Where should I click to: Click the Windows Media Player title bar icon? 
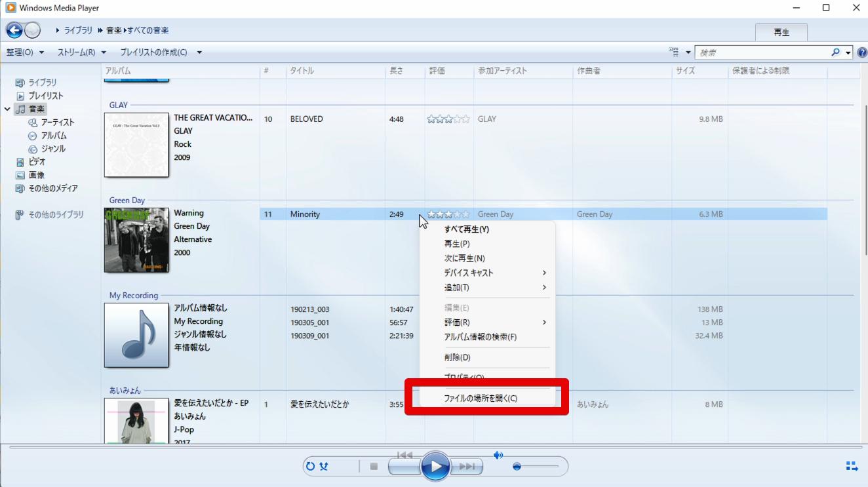[10, 8]
